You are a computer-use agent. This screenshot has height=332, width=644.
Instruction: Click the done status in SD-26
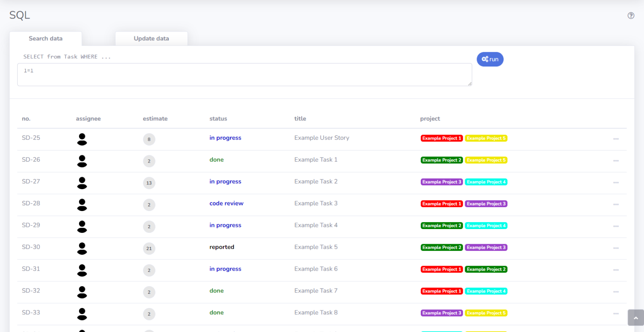coord(216,160)
